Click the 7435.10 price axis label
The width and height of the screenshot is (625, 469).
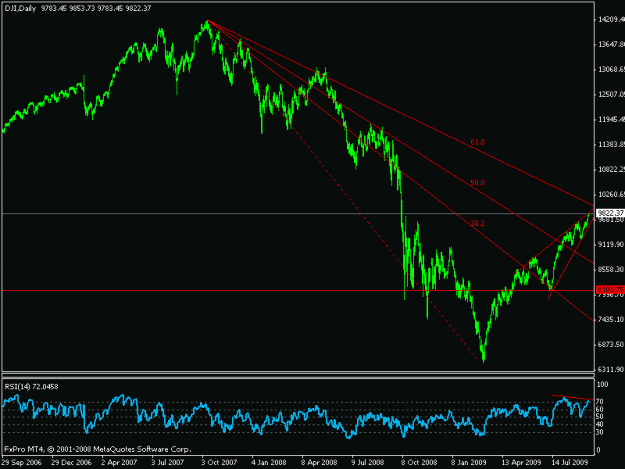click(611, 320)
